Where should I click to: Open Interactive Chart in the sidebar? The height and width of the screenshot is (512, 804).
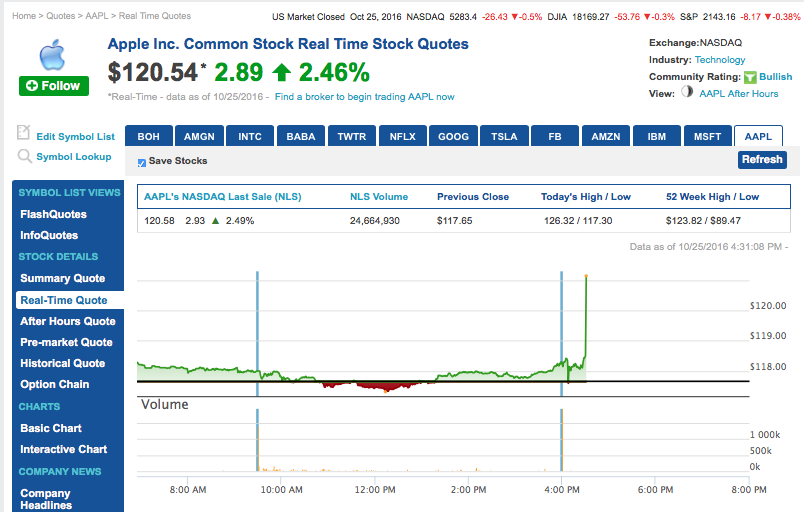[64, 449]
